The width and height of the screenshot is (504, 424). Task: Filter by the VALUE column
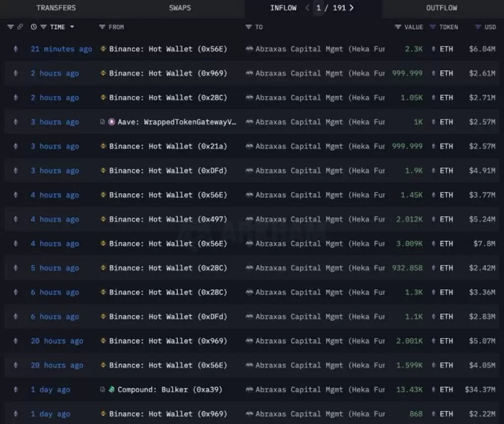pos(398,27)
